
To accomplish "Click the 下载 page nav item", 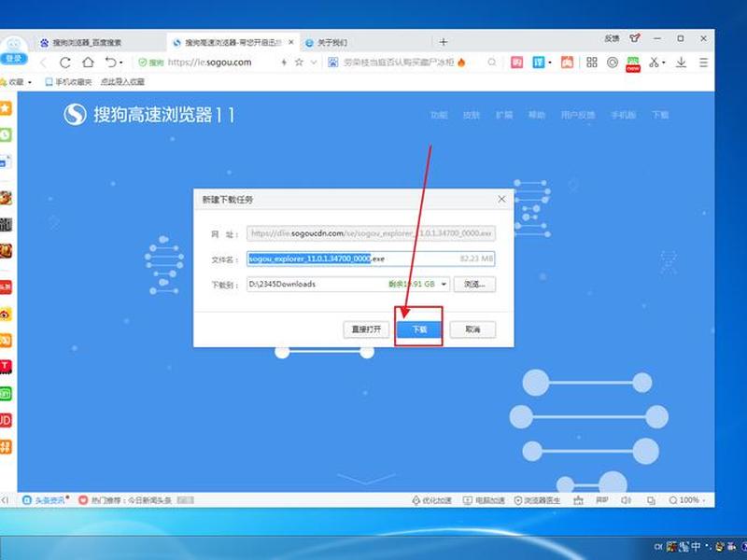I will [660, 115].
